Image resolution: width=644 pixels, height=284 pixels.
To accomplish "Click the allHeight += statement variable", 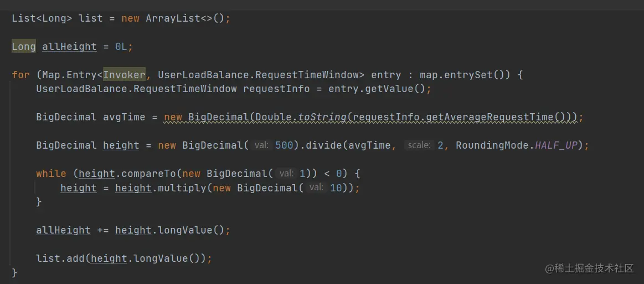I will (63, 230).
